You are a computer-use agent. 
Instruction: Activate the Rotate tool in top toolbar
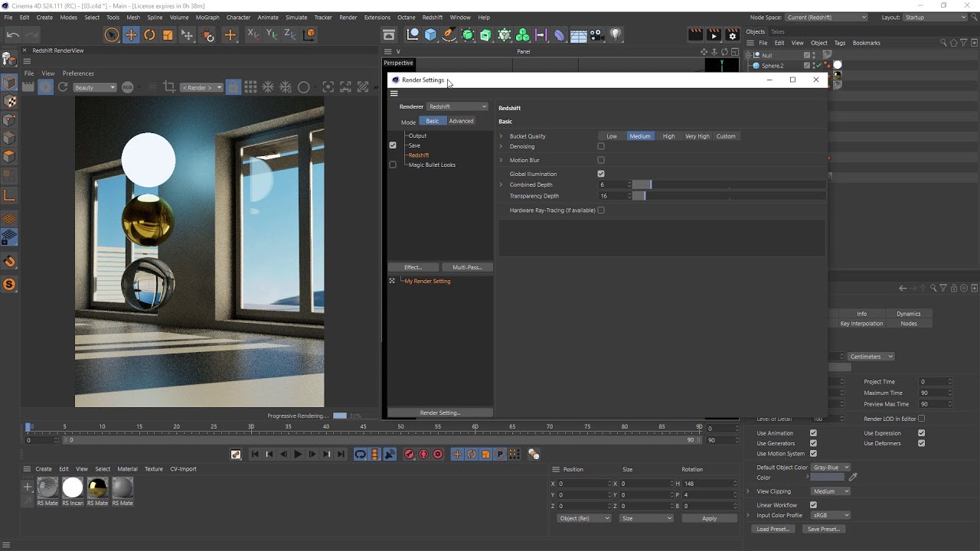coord(149,34)
